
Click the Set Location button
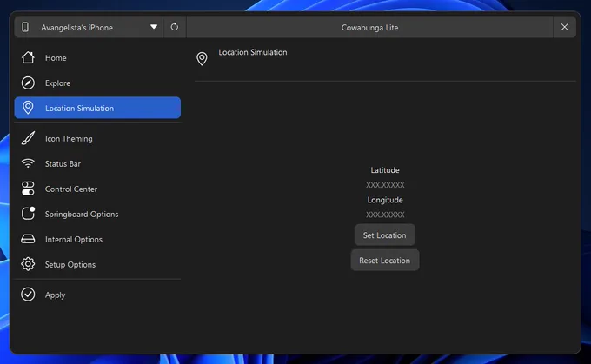click(385, 235)
